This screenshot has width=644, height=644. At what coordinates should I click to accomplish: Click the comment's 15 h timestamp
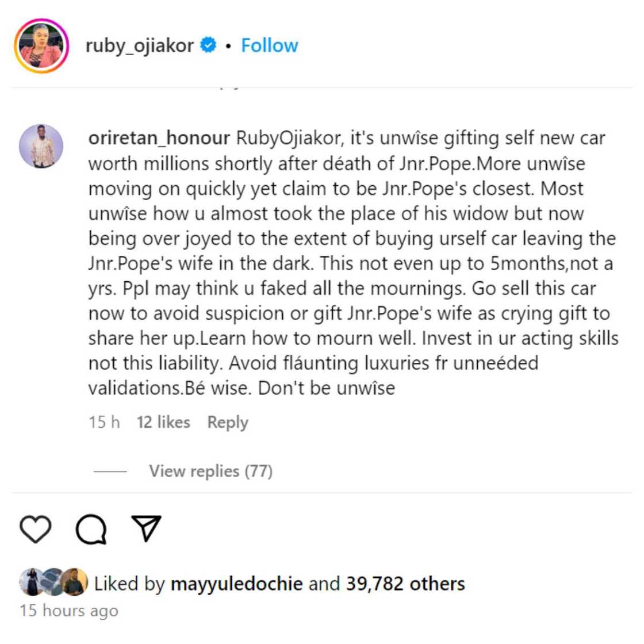pyautogui.click(x=104, y=422)
